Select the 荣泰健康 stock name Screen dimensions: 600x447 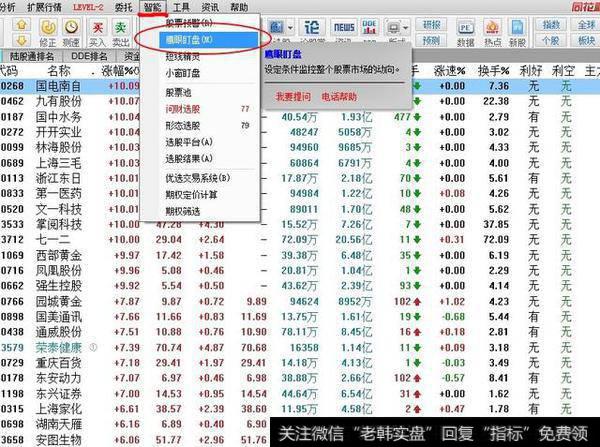click(x=59, y=347)
